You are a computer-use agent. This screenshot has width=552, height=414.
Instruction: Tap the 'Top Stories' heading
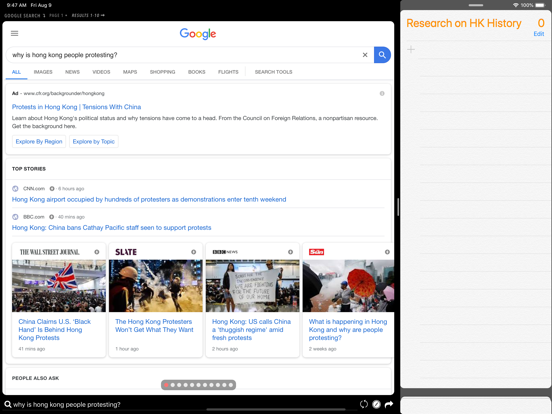point(29,169)
